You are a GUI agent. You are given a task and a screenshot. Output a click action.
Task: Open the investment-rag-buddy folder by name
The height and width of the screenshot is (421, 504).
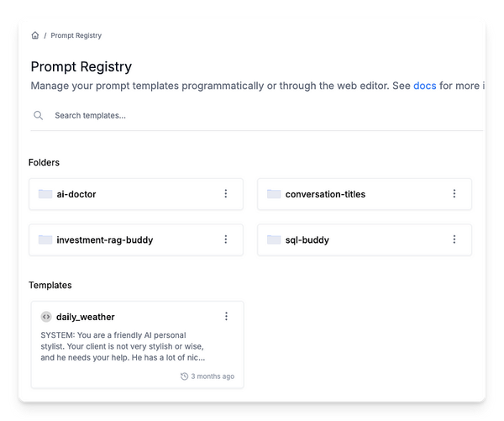click(105, 239)
